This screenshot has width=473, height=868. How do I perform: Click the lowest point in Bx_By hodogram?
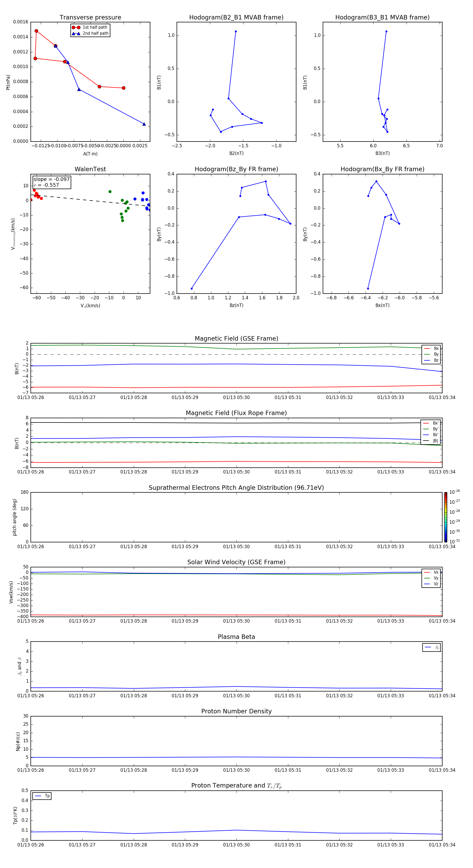[368, 289]
